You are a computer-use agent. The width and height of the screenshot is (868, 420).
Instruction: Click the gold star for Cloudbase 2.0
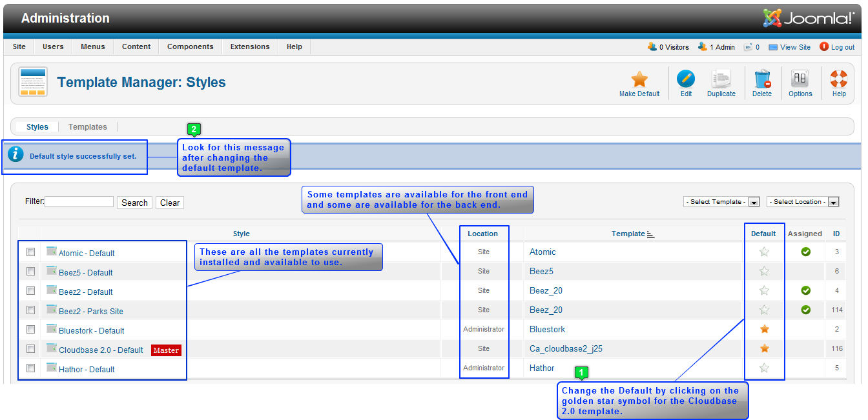pos(765,348)
